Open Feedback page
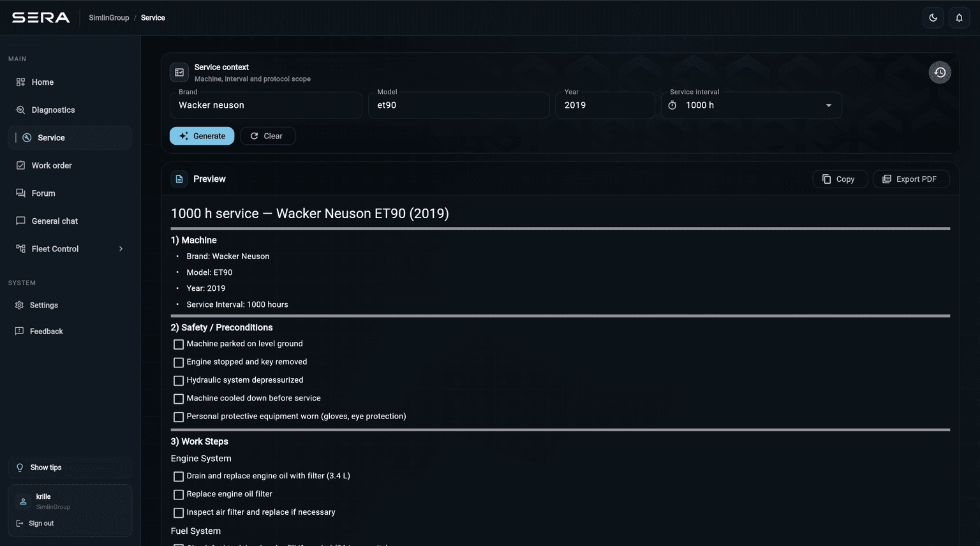980x546 pixels. tap(70, 331)
